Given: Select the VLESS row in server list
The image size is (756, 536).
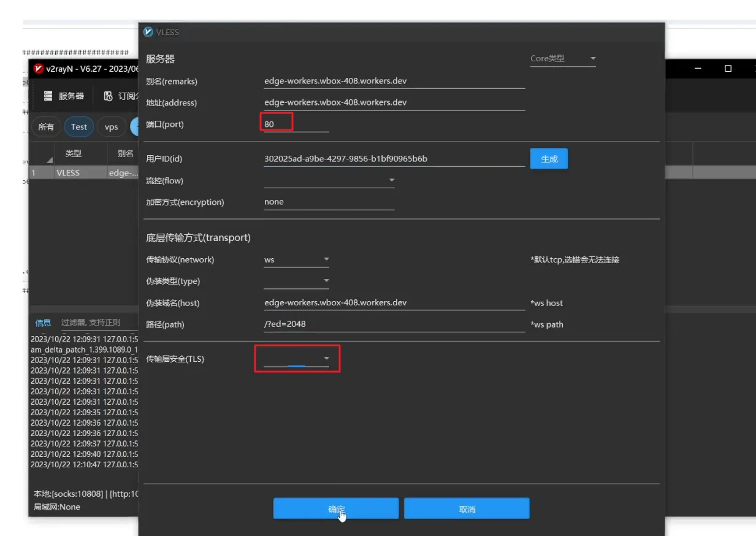Looking at the screenshot, I should 85,173.
